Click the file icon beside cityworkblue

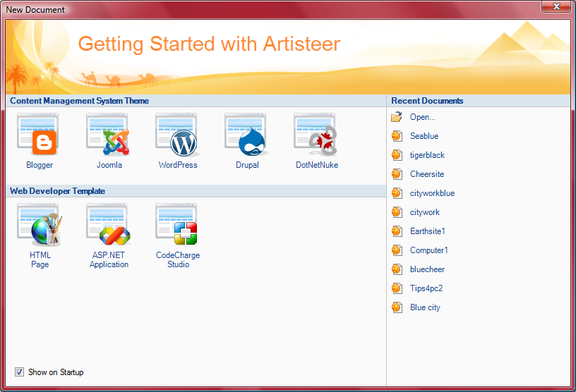[x=397, y=193]
